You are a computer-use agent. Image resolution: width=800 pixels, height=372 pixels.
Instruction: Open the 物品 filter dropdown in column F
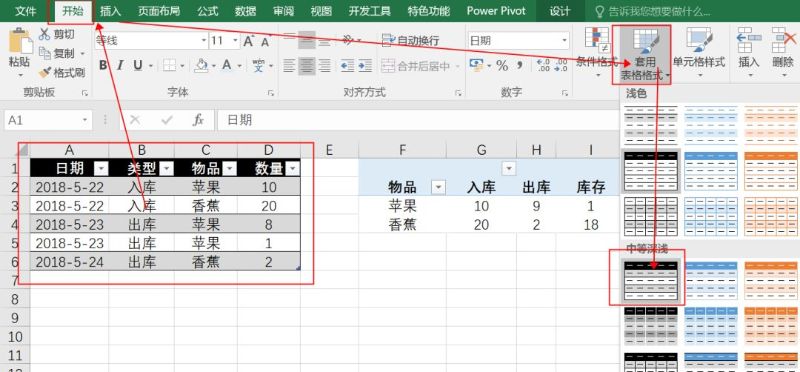438,187
